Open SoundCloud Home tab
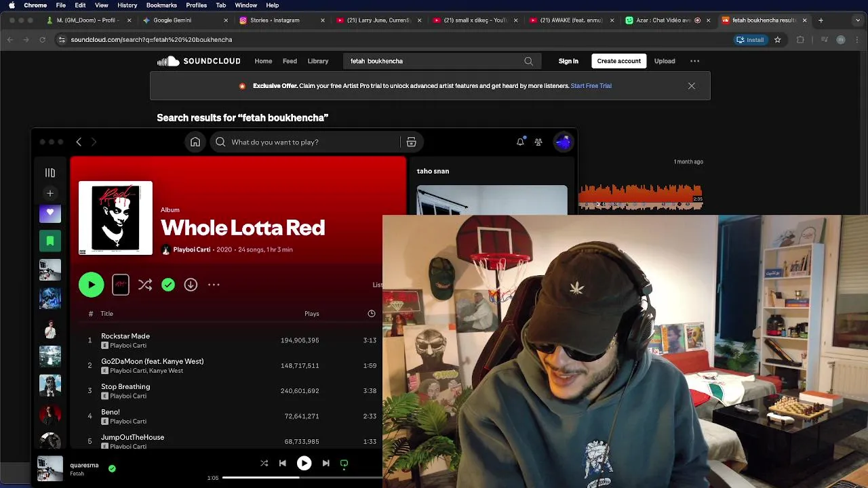Screen dimensions: 868x488 [263, 61]
